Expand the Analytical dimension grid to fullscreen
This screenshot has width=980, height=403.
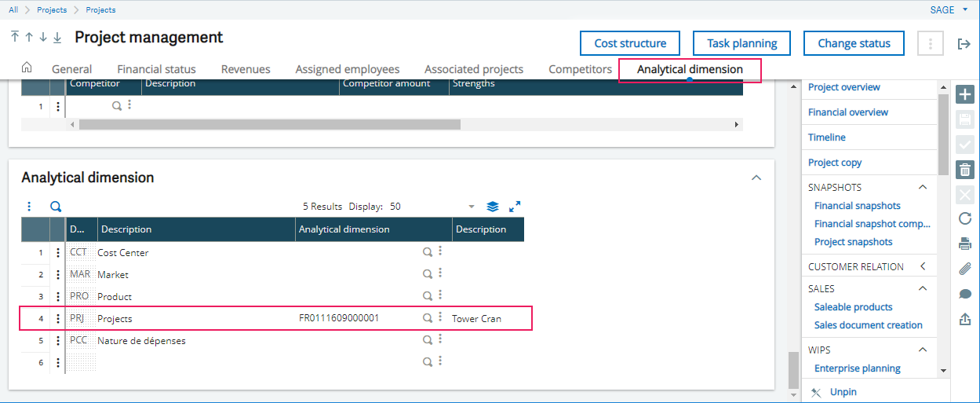(515, 207)
